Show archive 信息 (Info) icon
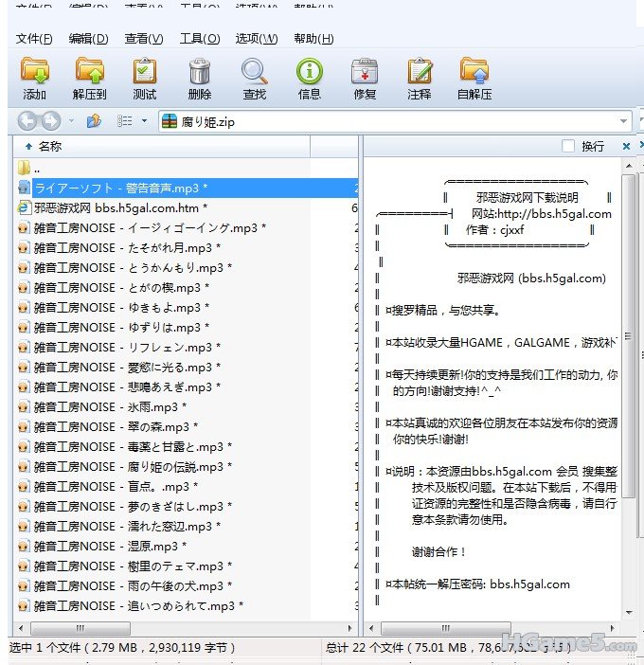Screen dimensions: 644x665 [x=310, y=79]
